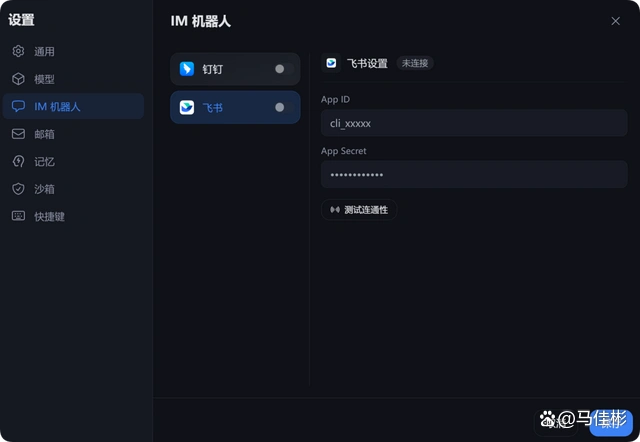The height and width of the screenshot is (442, 640).
Task: Click the 模型 cube icon
Action: pyautogui.click(x=18, y=79)
